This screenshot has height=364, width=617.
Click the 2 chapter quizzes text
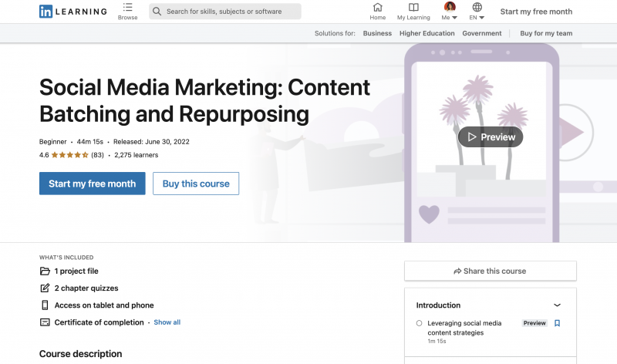(x=86, y=288)
